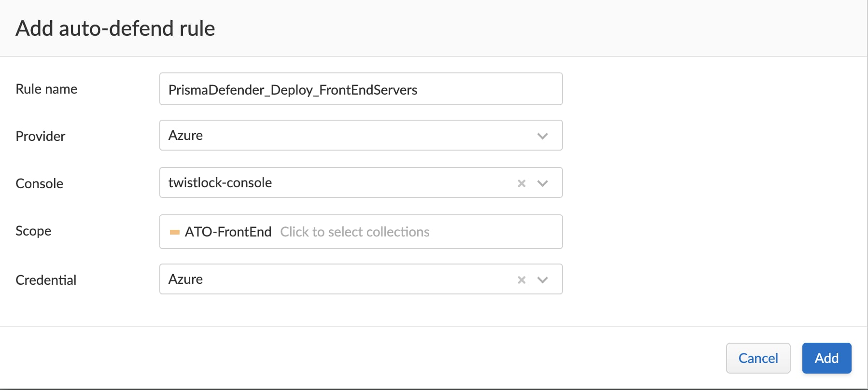Click the Cancel button
The image size is (868, 390).
click(x=758, y=358)
